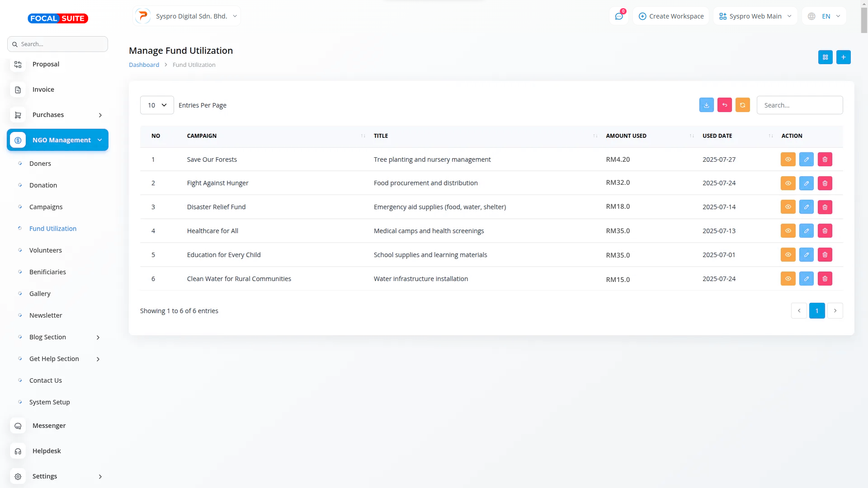This screenshot has height=488, width=868.
Task: Open the chat messages notification icon
Action: pyautogui.click(x=619, y=16)
